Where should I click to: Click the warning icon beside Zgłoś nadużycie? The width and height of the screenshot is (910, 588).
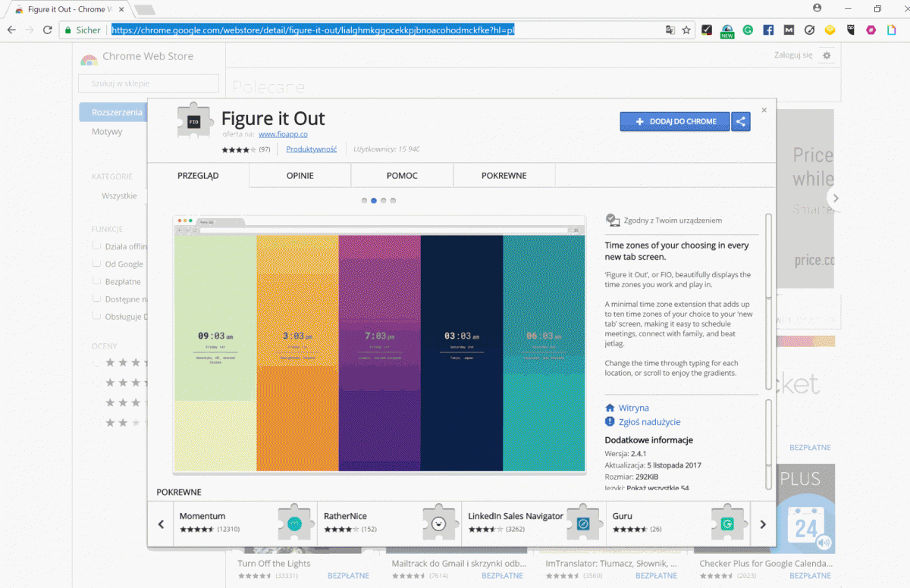point(610,422)
